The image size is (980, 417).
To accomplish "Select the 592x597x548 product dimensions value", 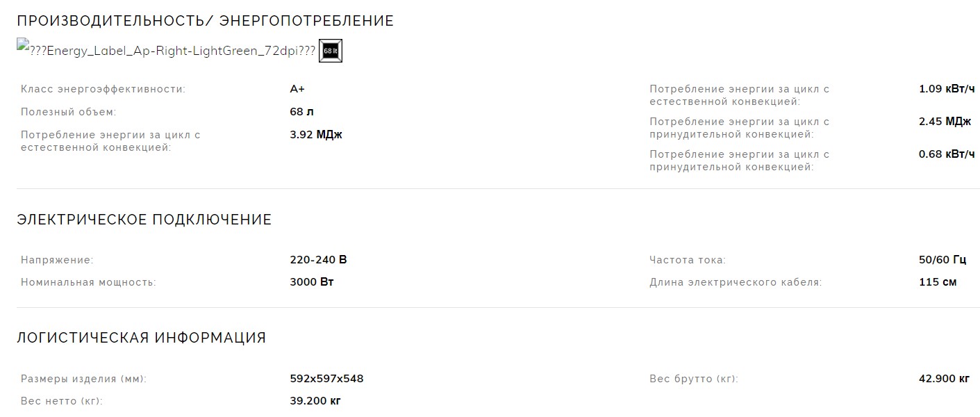I will [326, 379].
